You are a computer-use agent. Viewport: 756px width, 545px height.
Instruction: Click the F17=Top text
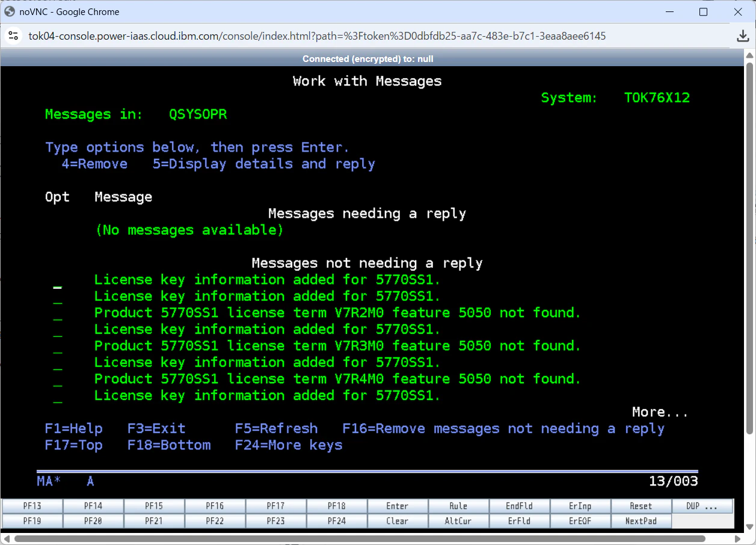click(73, 445)
